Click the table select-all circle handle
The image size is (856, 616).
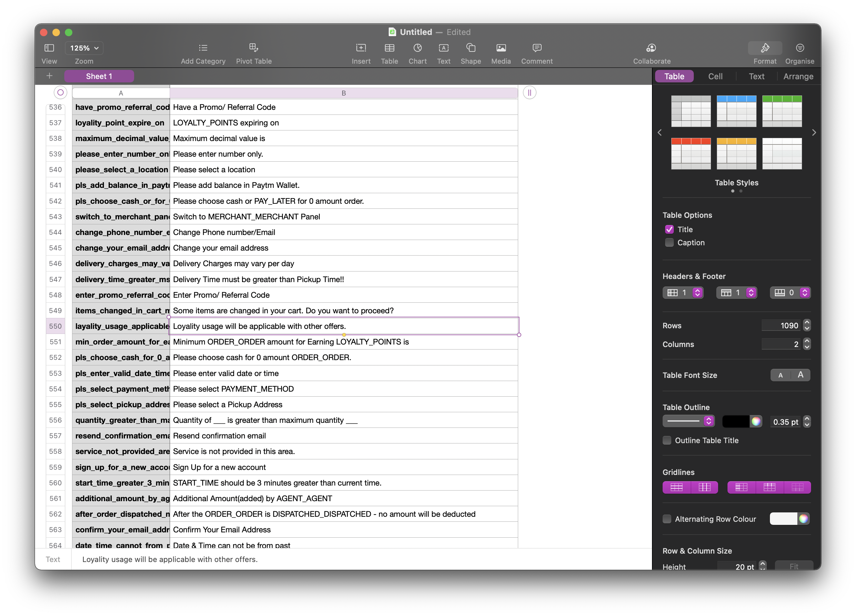pos(61,92)
